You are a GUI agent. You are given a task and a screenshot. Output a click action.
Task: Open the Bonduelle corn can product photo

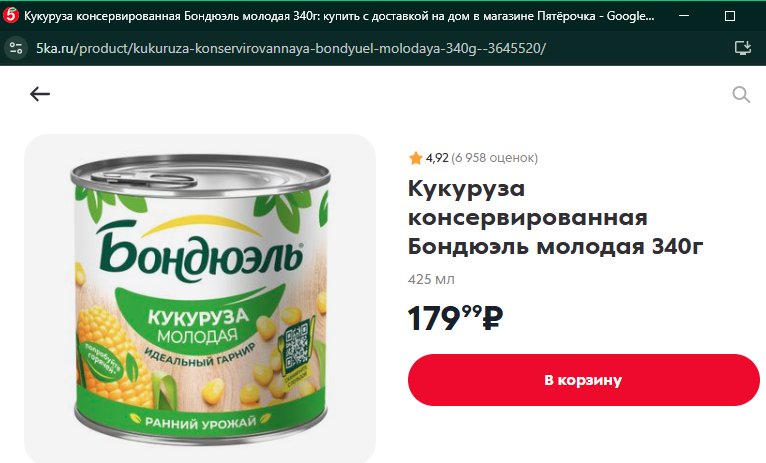coord(200,297)
